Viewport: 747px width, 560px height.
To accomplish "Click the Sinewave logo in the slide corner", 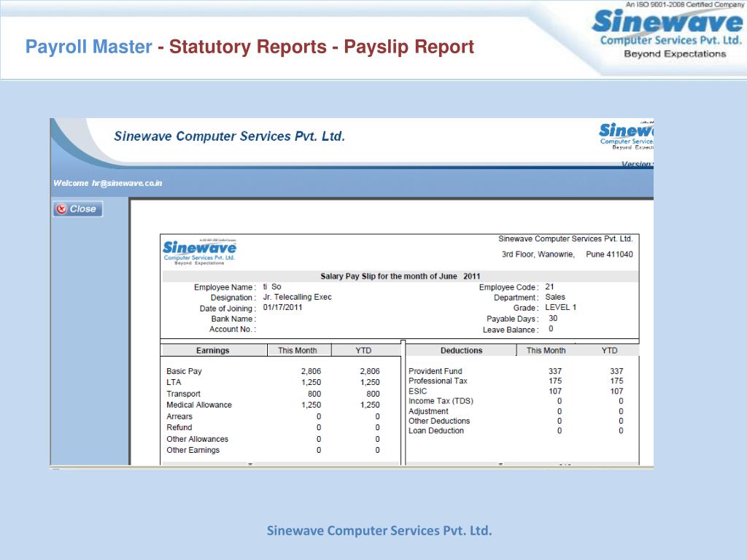I will point(667,31).
